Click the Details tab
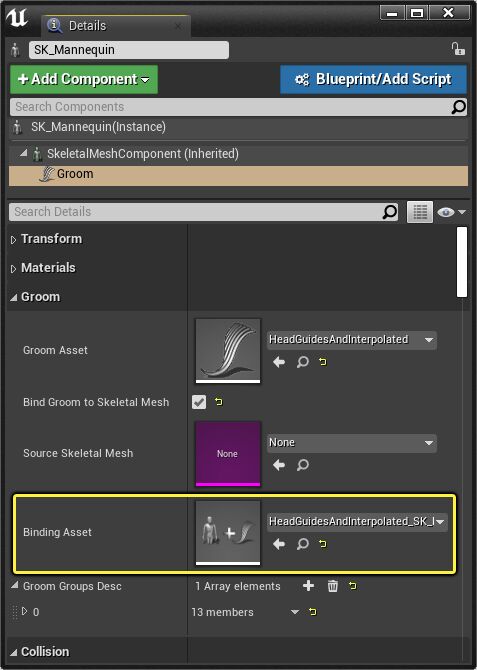477x670 pixels. tap(116, 26)
